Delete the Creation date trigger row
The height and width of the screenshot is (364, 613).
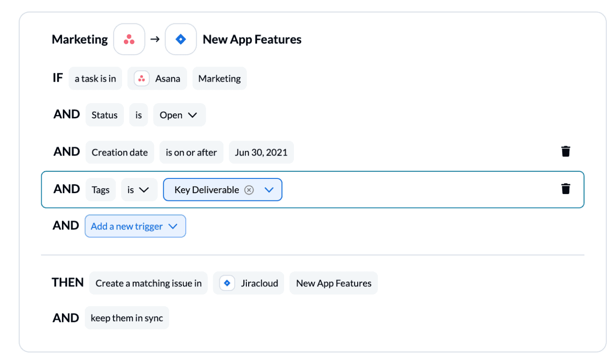coord(565,152)
